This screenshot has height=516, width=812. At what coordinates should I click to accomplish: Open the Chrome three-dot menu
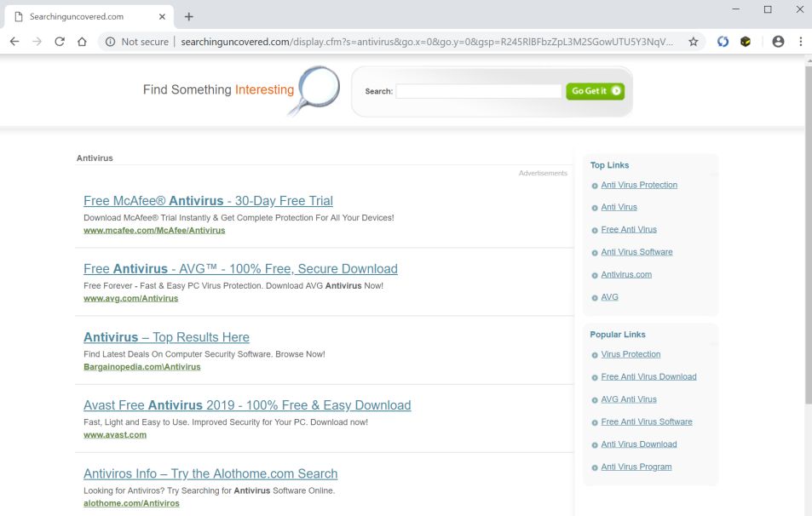[x=800, y=42]
